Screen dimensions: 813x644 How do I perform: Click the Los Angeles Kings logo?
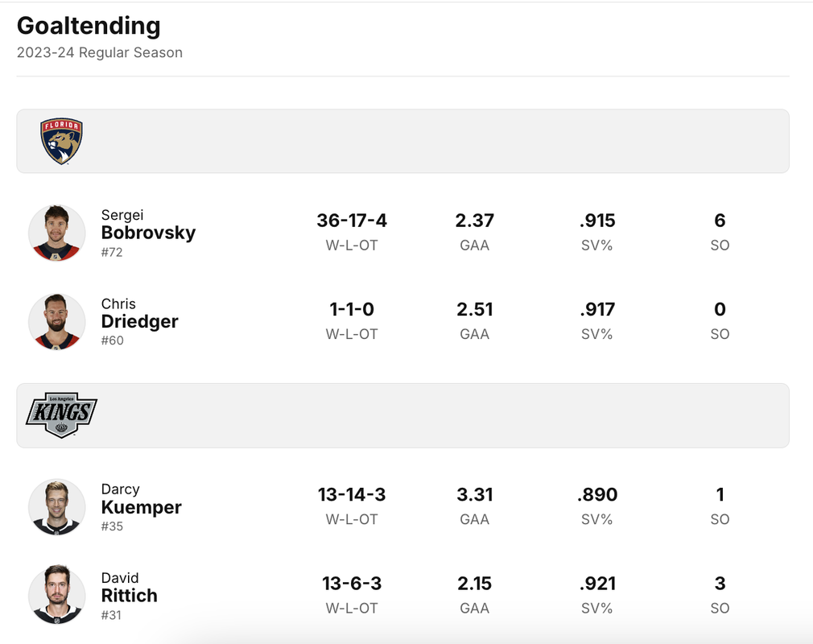tap(61, 415)
